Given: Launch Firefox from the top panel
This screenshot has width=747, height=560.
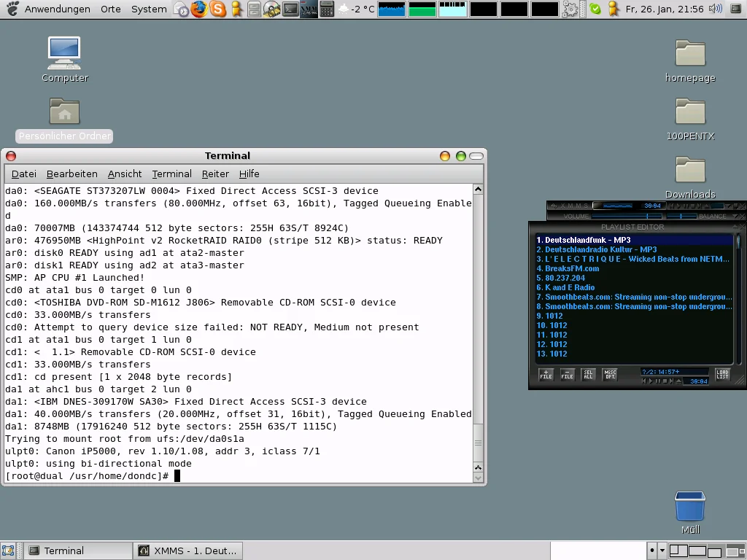Looking at the screenshot, I should pyautogui.click(x=199, y=9).
